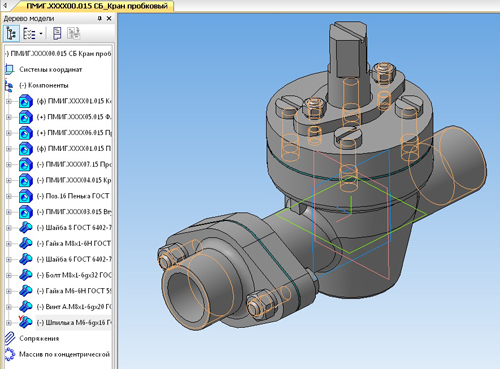Image resolution: width=500 pixels, height=369 pixels.
Task: Select (+) ПМИГ.XXXX06.015 row text
Action: click(74, 133)
